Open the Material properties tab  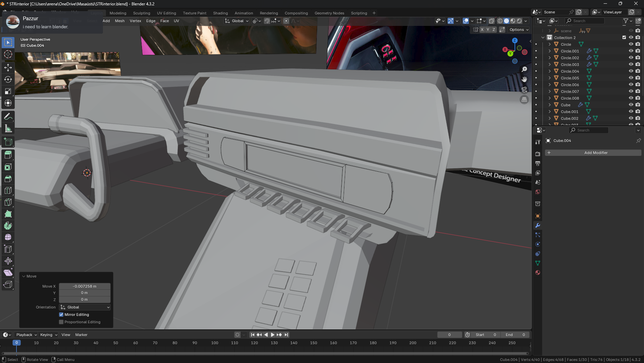(x=538, y=273)
